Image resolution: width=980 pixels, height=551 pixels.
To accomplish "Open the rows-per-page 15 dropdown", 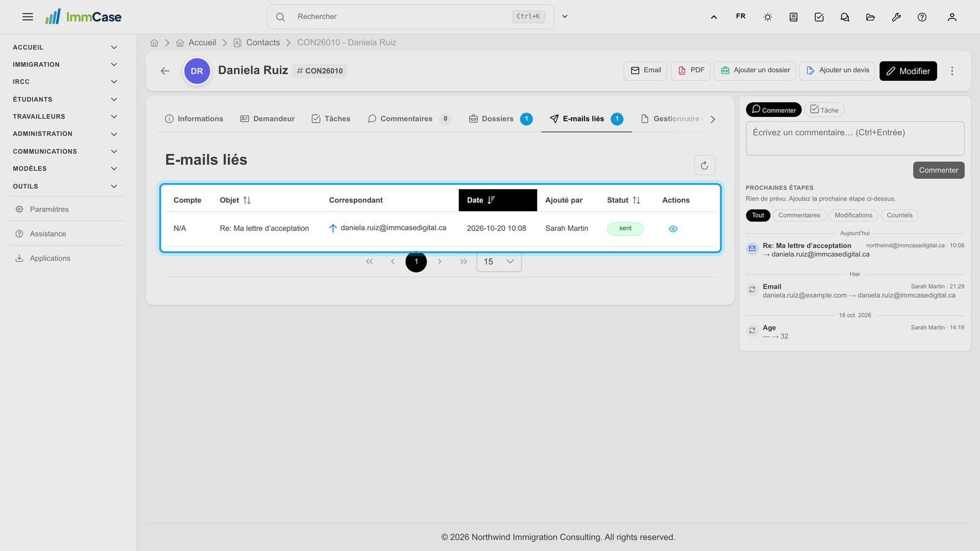I will (x=499, y=261).
